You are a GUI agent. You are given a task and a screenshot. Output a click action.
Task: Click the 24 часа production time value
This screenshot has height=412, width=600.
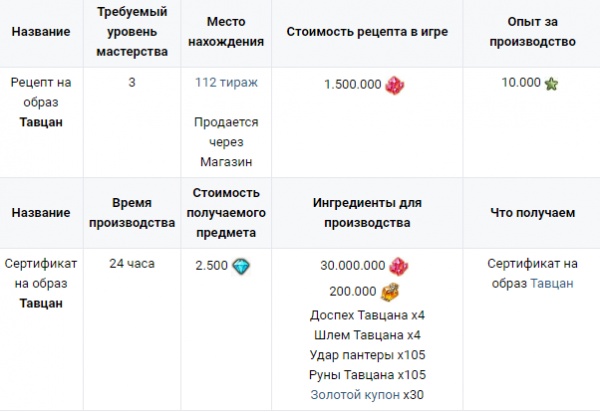pos(132,264)
